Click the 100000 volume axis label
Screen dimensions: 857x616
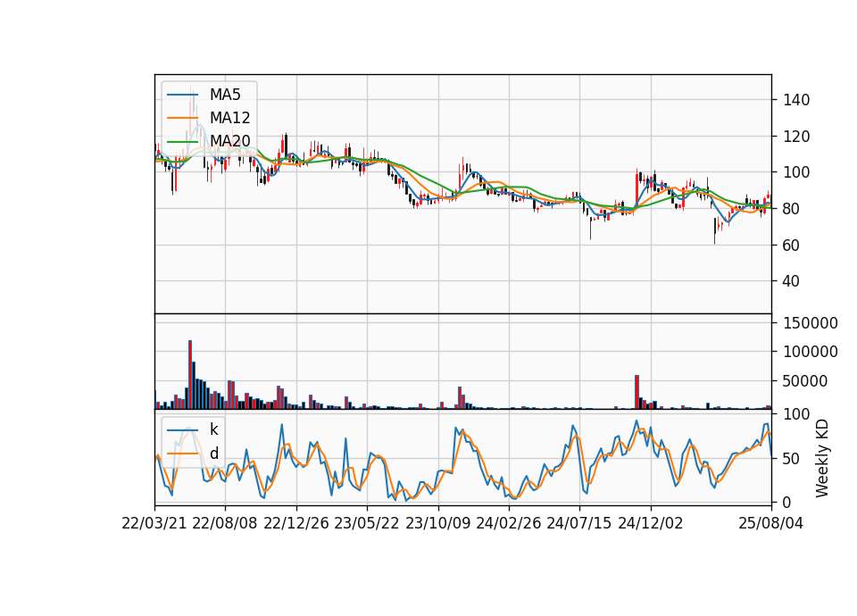(810, 352)
